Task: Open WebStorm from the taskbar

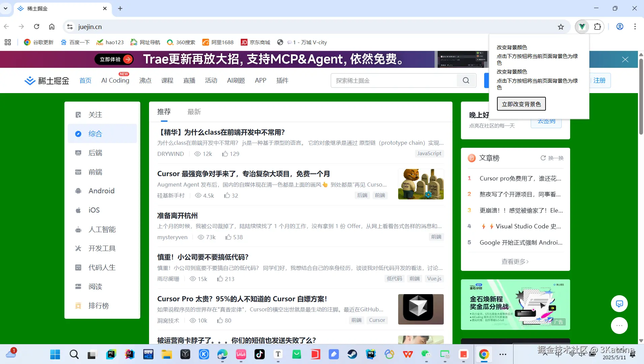Action: [371, 354]
